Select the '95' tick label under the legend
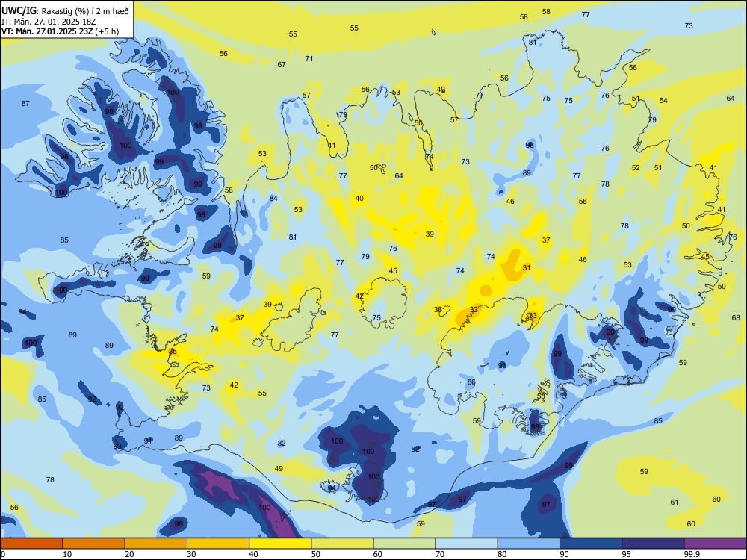Screen dimensions: 747x560 point(627,554)
